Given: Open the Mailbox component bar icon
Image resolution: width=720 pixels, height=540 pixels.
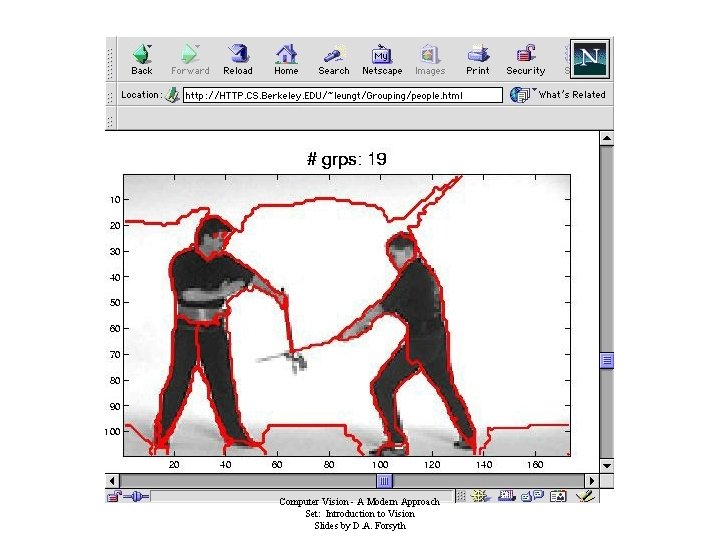Looking at the screenshot, I should (x=506, y=496).
